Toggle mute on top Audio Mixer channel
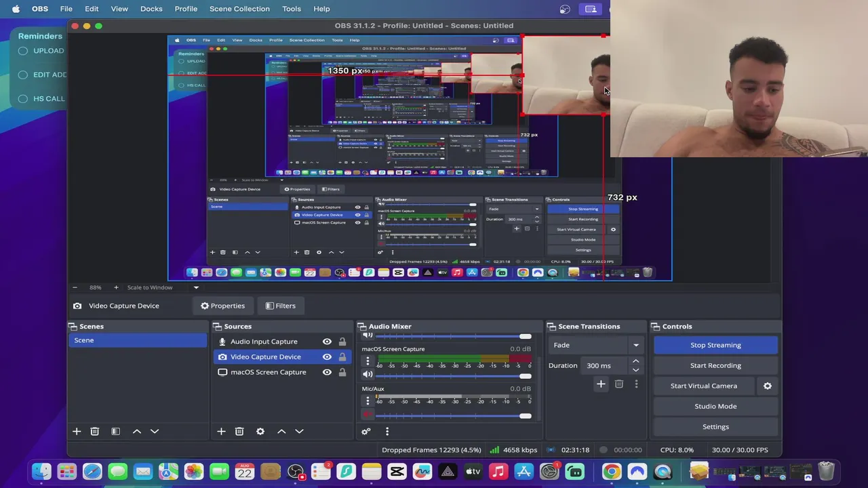This screenshot has height=488, width=868. pyautogui.click(x=368, y=335)
